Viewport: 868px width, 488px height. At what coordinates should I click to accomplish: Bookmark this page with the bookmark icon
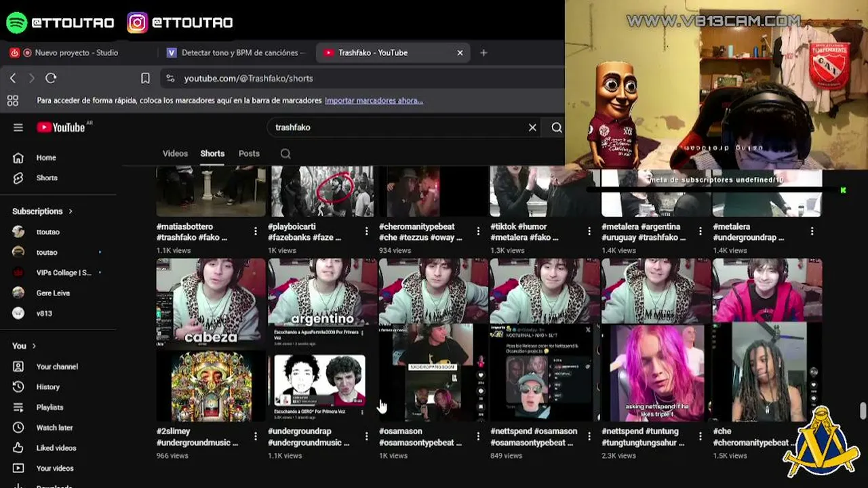click(x=145, y=79)
